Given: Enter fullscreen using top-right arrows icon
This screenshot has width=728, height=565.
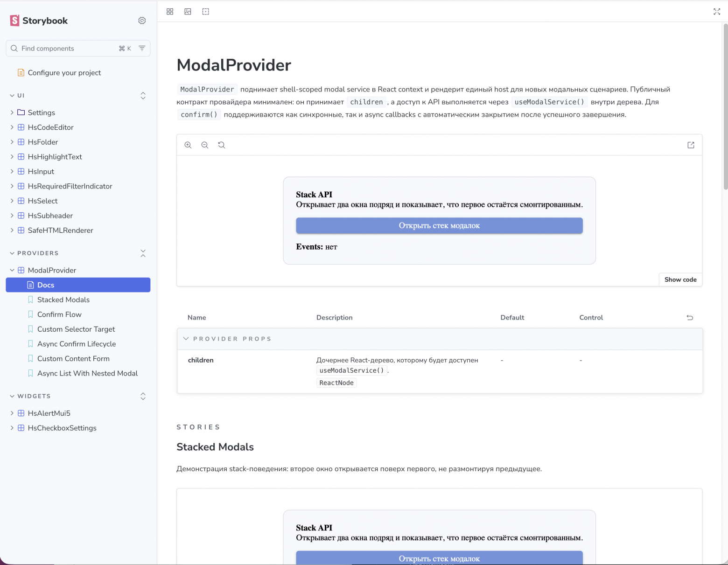Looking at the screenshot, I should (x=717, y=12).
